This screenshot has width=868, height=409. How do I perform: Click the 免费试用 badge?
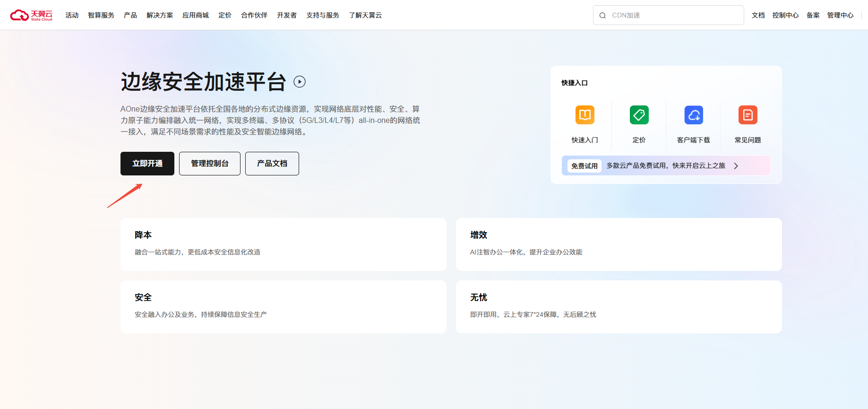pyautogui.click(x=584, y=166)
